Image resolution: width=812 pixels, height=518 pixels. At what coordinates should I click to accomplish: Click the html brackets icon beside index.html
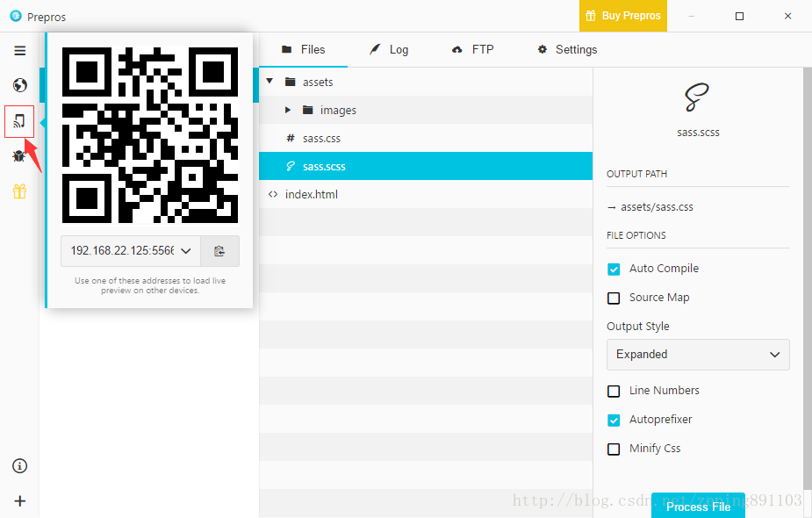click(x=273, y=194)
